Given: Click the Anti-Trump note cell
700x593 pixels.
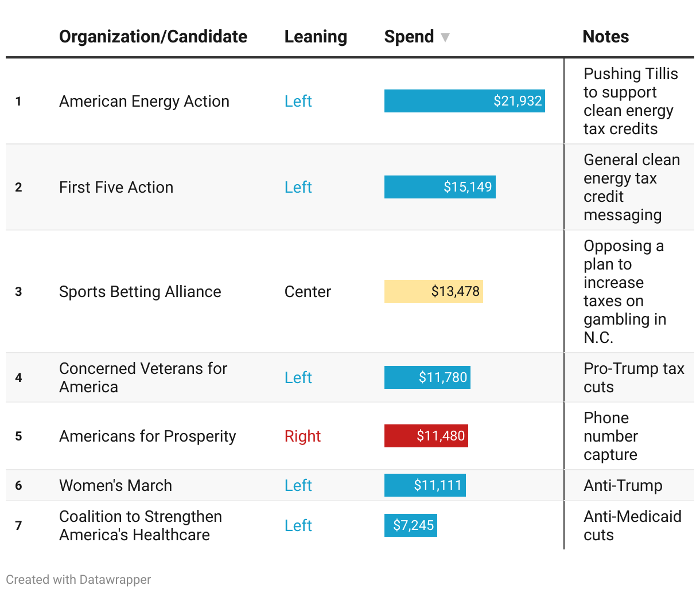Looking at the screenshot, I should [x=623, y=486].
